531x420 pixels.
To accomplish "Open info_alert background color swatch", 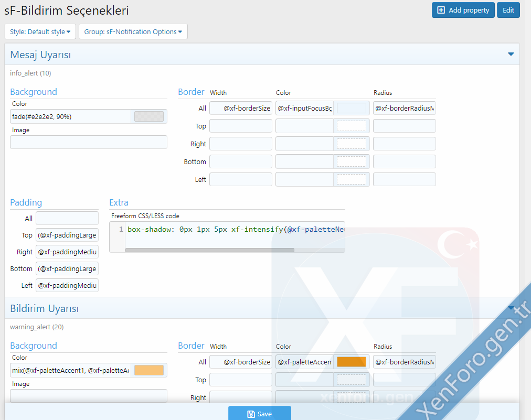I will tap(149, 116).
